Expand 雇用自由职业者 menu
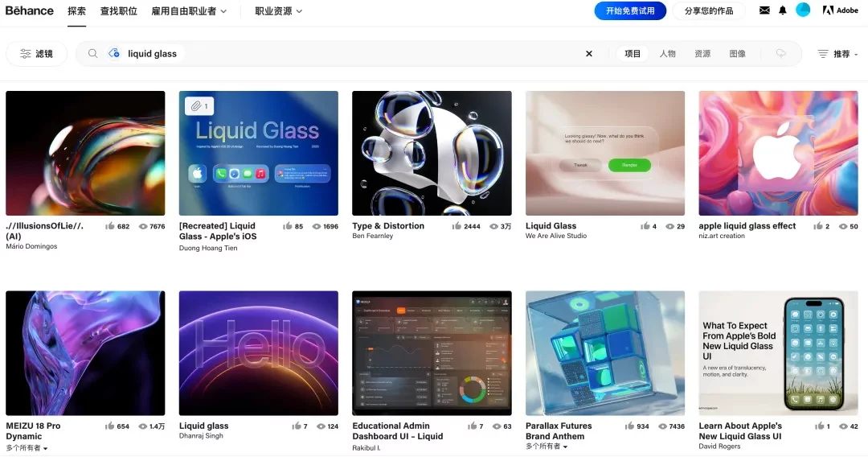This screenshot has width=868, height=457. (x=189, y=11)
